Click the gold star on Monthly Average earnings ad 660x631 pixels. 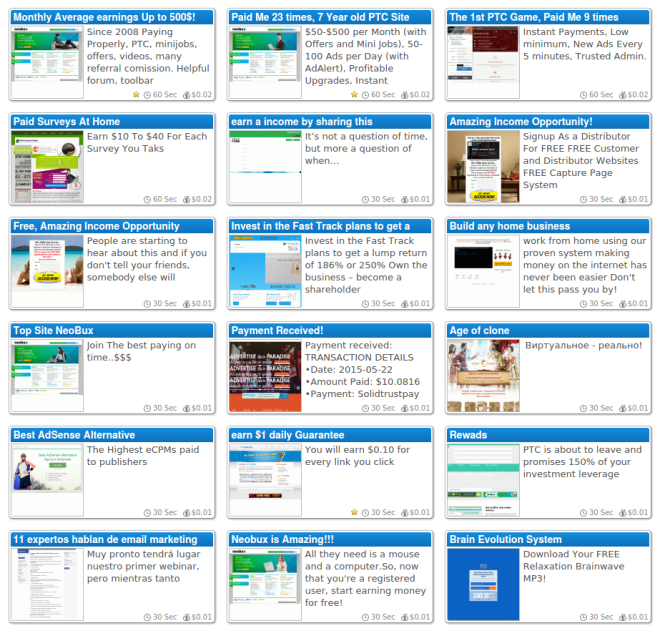click(136, 94)
